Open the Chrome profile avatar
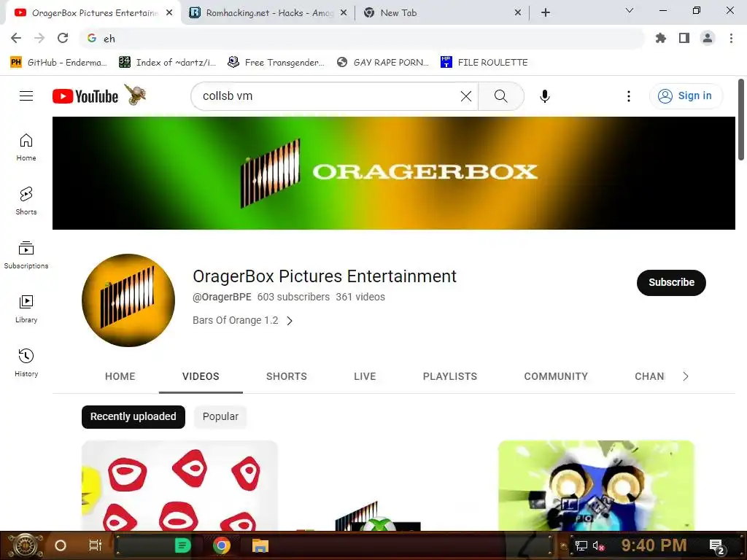This screenshot has height=560, width=747. [x=708, y=38]
